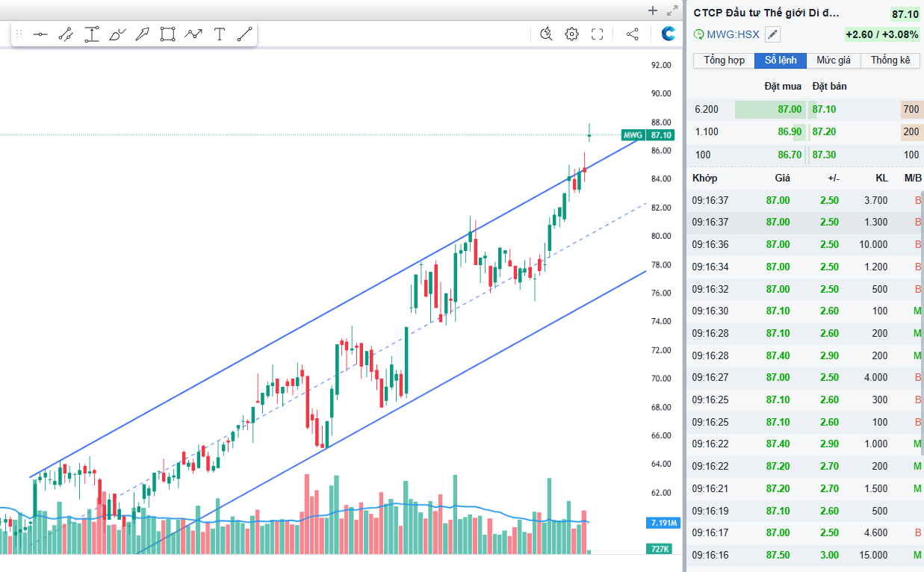924x572 pixels.
Task: Select the rectangle shape tool
Action: click(x=168, y=34)
